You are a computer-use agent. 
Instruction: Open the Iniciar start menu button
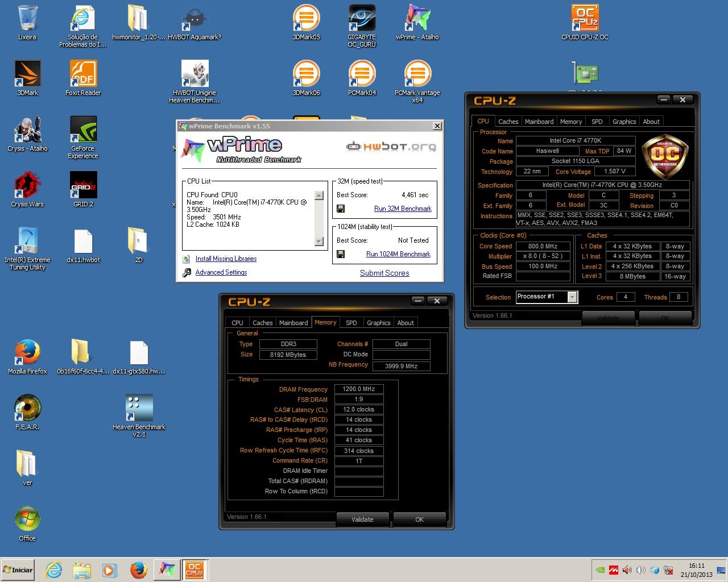(18, 570)
